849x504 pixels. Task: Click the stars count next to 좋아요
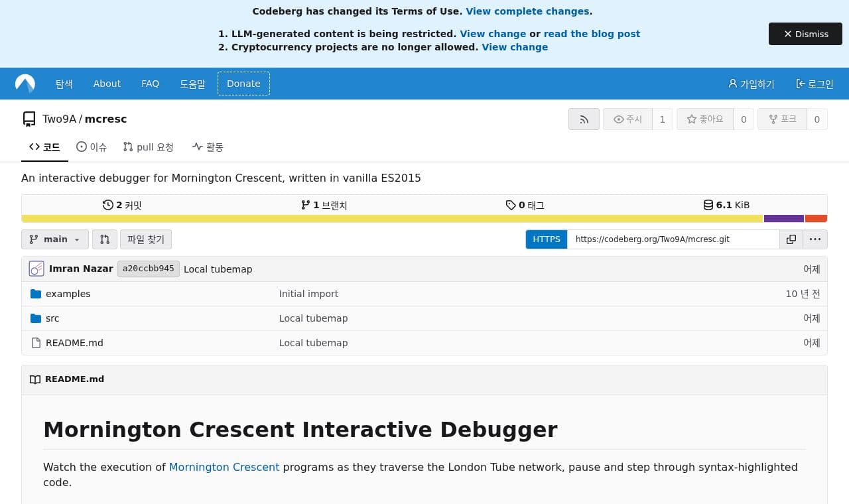pyautogui.click(x=744, y=119)
